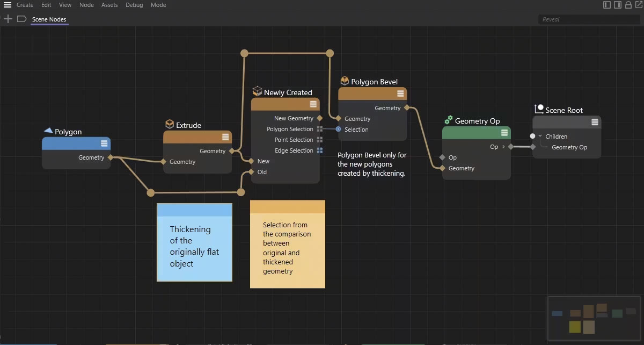This screenshot has width=644, height=345.
Task: Click the tag-shaped icon beside Scene Nodes
Action: [x=21, y=19]
